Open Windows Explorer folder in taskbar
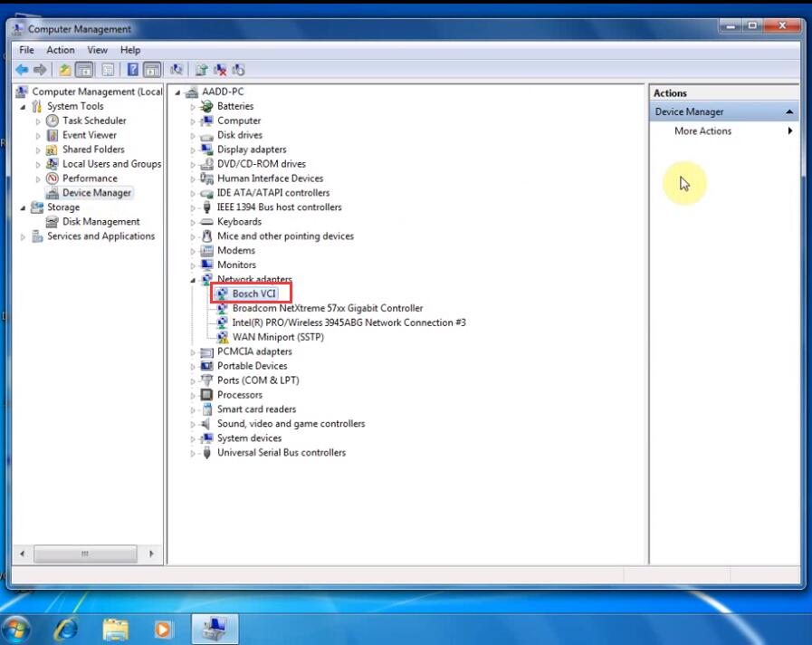The image size is (812, 645). pyautogui.click(x=115, y=629)
